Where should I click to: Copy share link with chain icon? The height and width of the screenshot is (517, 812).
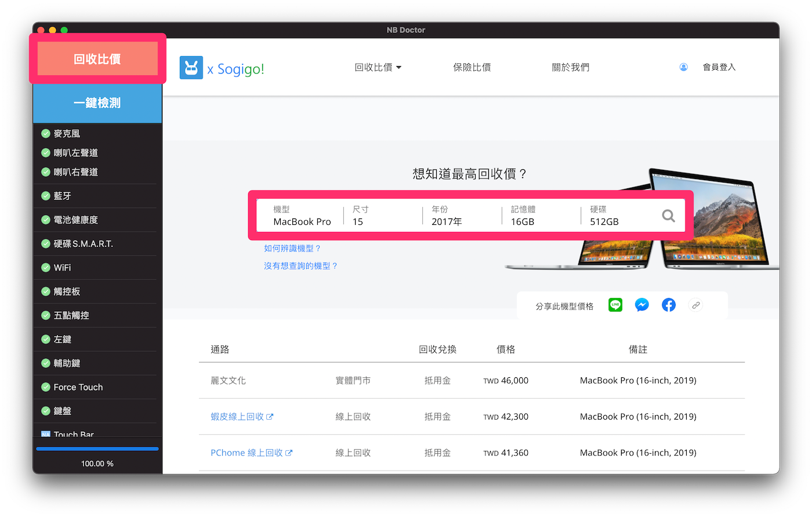695,305
